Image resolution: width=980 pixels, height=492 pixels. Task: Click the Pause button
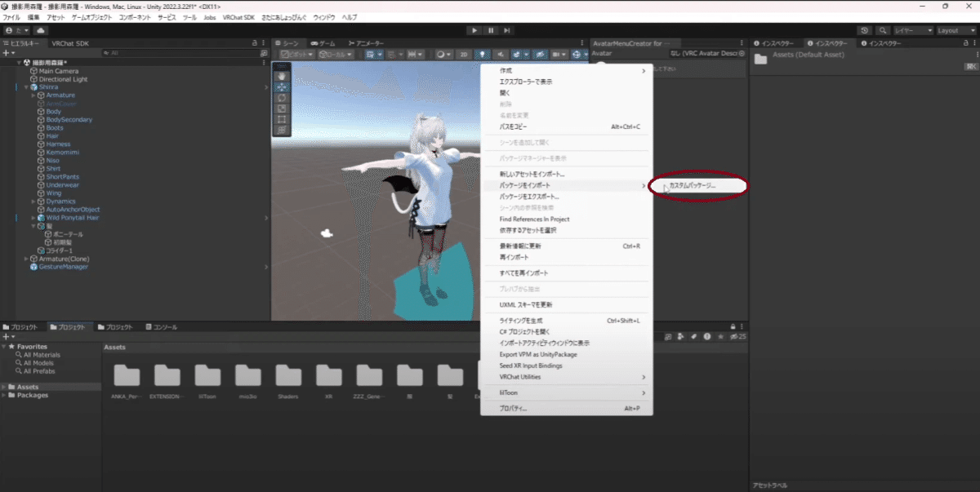[x=491, y=30]
